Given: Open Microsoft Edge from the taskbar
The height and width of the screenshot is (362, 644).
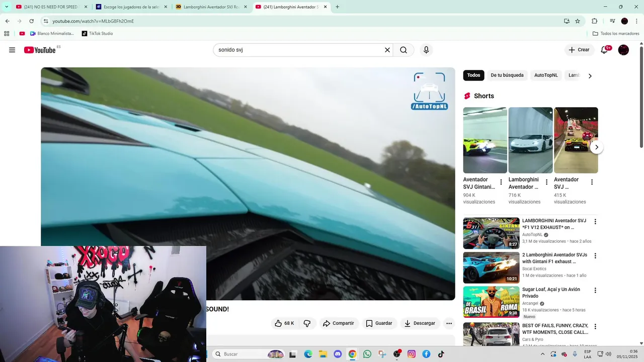Looking at the screenshot, I should click(x=308, y=354).
